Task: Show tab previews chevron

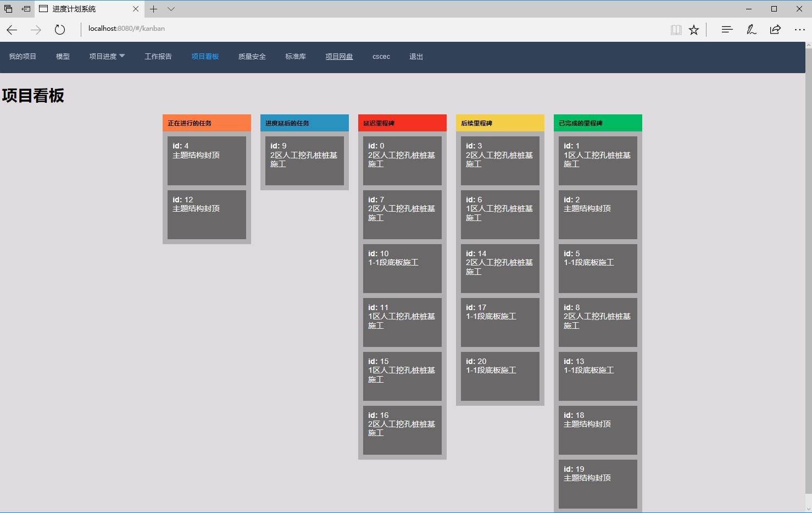Action: click(x=171, y=9)
